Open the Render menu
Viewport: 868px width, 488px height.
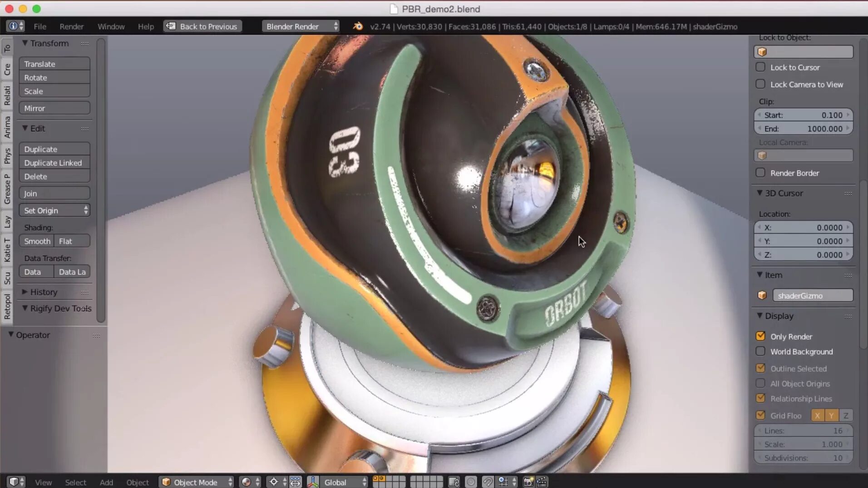click(72, 26)
